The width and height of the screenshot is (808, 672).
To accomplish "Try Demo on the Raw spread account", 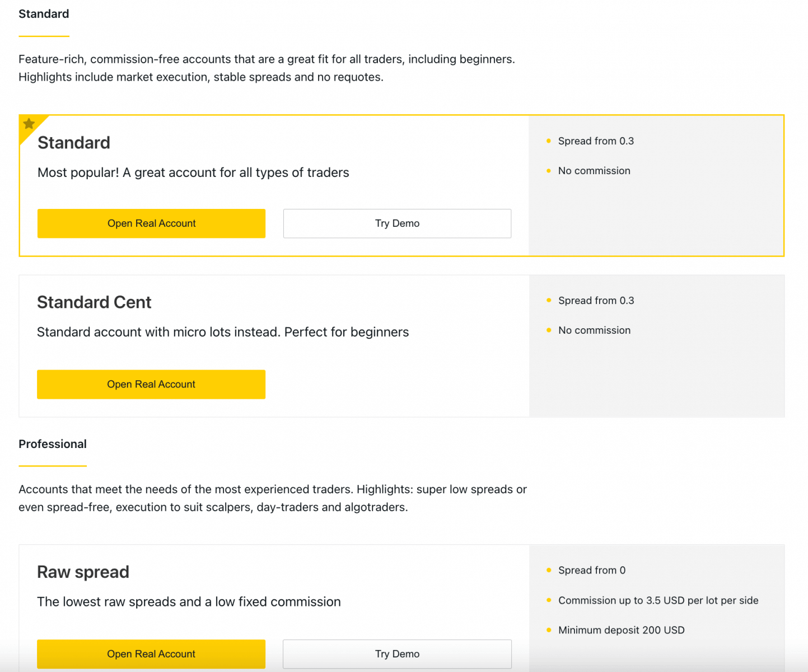I will (397, 654).
